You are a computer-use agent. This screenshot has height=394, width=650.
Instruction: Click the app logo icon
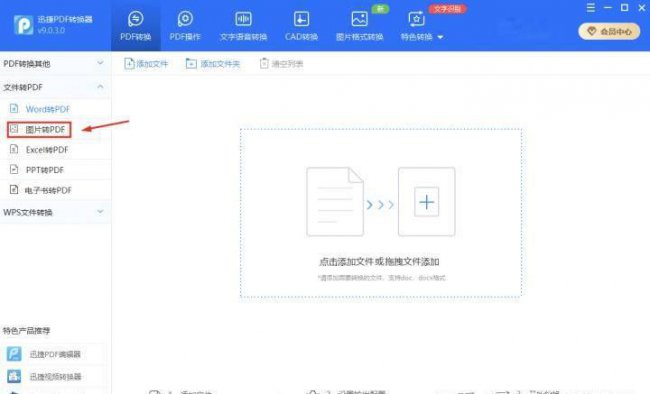click(x=23, y=25)
